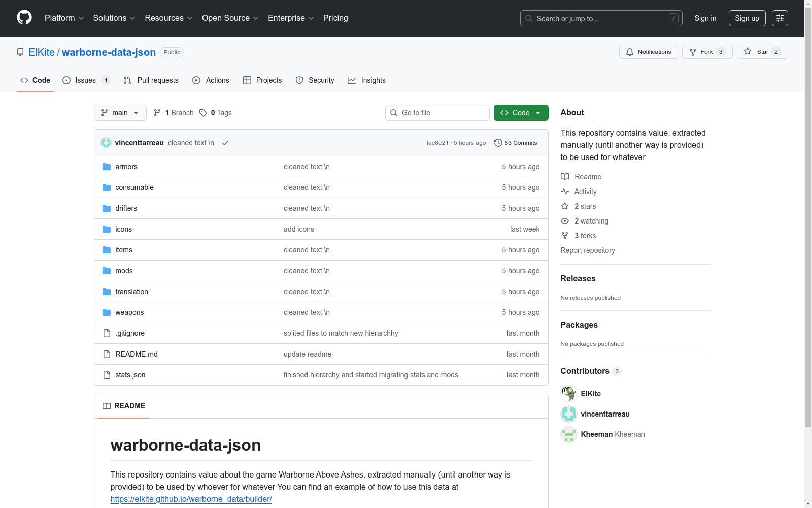This screenshot has width=812, height=508.
Task: Expand the Enterprise menu
Action: click(x=291, y=18)
